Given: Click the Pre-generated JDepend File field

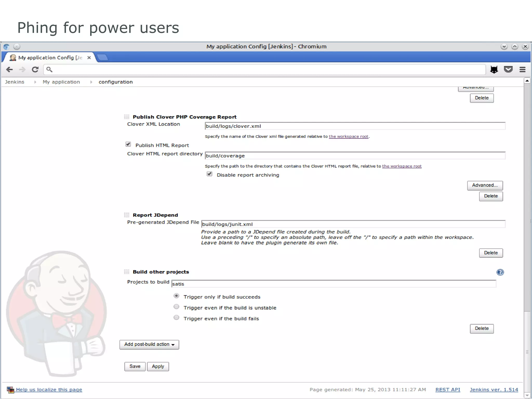Looking at the screenshot, I should tap(353, 224).
